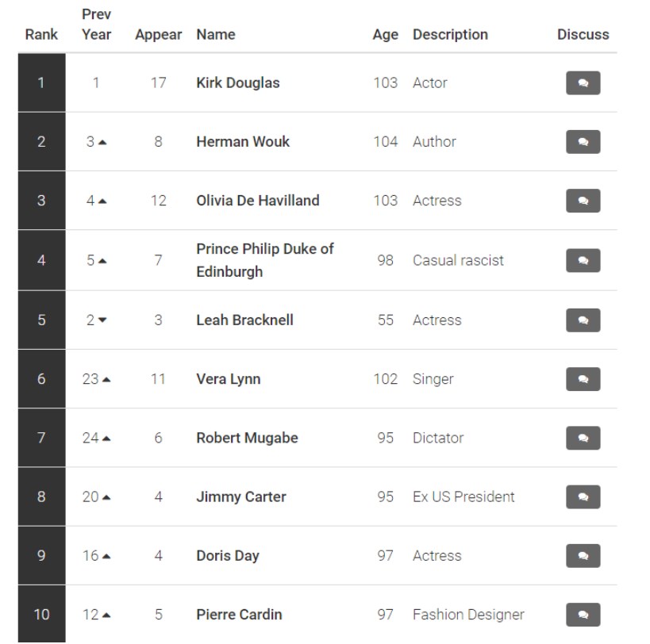Screen dimensions: 650x644
Task: Open Jimmy Carter discussion chat button
Action: tap(583, 496)
